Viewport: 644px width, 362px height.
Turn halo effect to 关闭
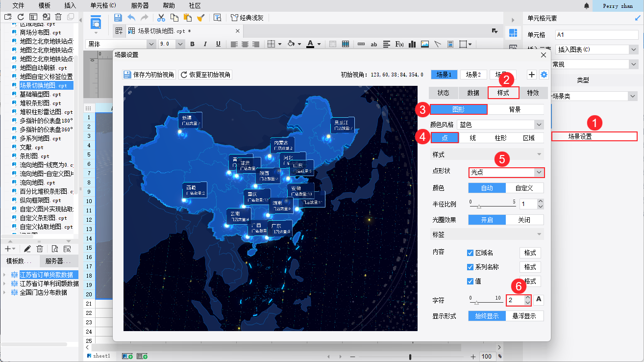tap(524, 220)
